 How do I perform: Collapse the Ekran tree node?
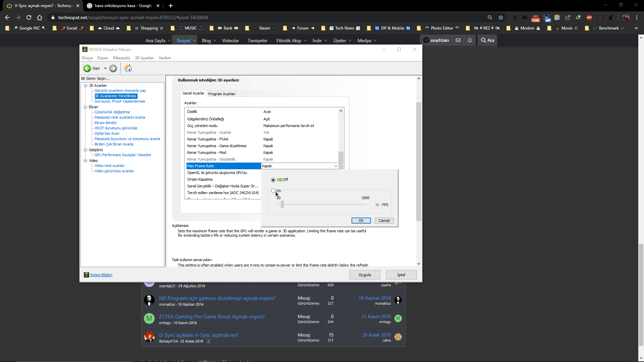86,107
